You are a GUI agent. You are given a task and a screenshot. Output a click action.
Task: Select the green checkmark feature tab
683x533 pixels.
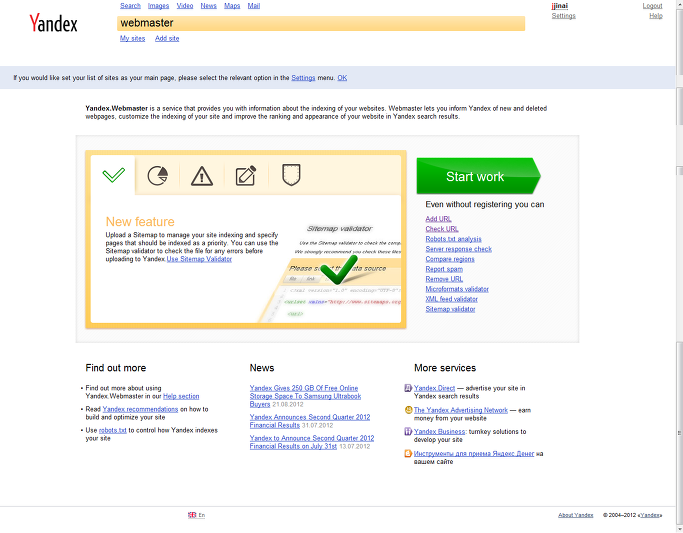click(113, 175)
